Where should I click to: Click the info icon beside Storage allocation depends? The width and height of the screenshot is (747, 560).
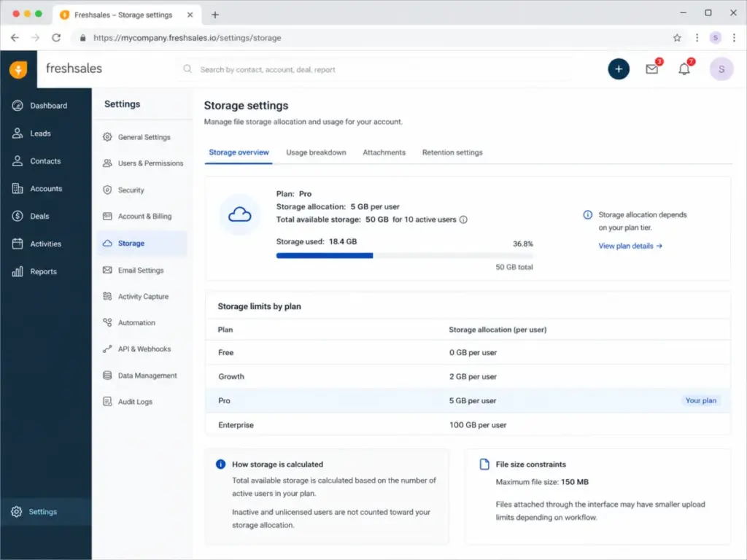click(x=587, y=215)
